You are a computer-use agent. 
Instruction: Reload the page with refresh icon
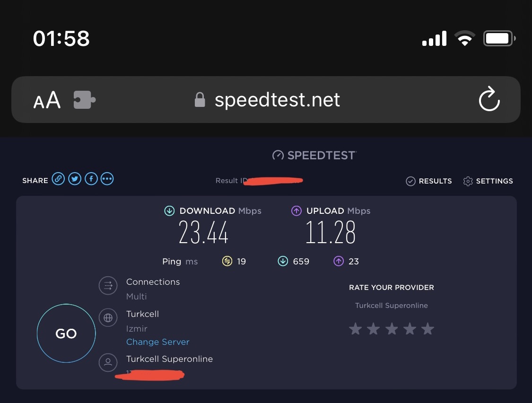489,99
